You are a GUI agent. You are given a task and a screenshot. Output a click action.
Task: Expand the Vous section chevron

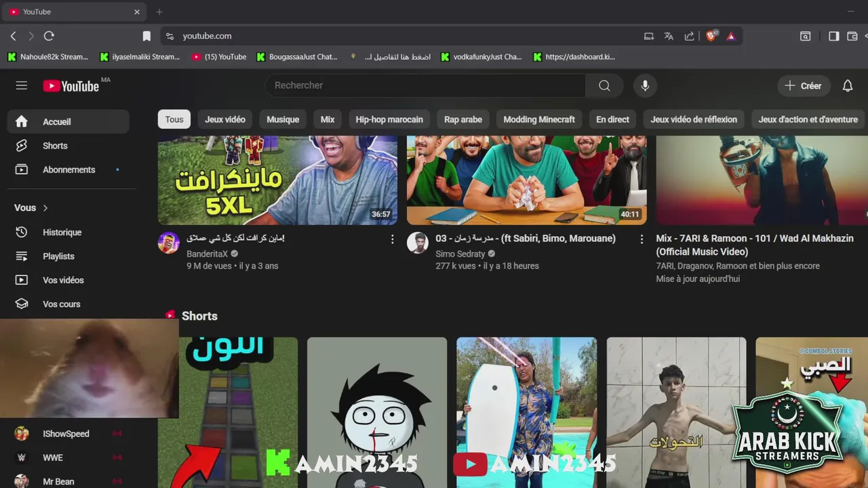[45, 208]
